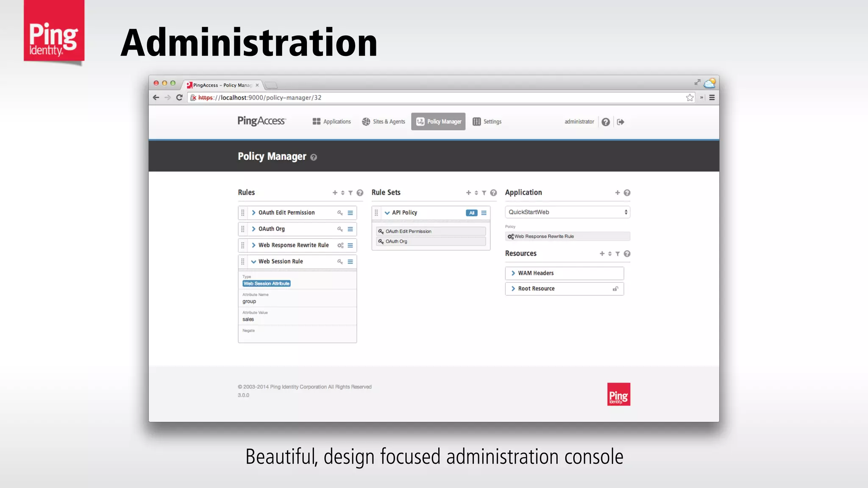Expand the WAM Headers resource
Image resolution: width=868 pixels, height=488 pixels.
[513, 273]
